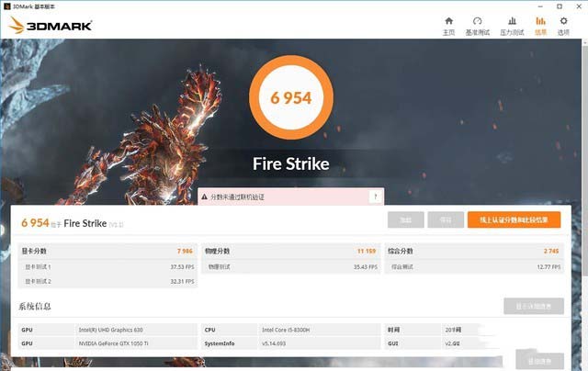The image size is (588, 371).
Task: Click the vertical scrollbar on the right
Action: 584,161
